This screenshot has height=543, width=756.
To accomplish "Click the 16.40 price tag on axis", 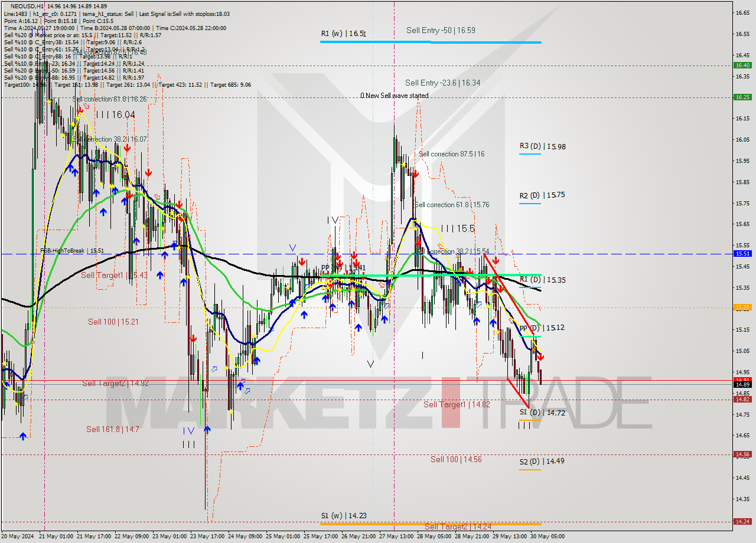I will 742,66.
